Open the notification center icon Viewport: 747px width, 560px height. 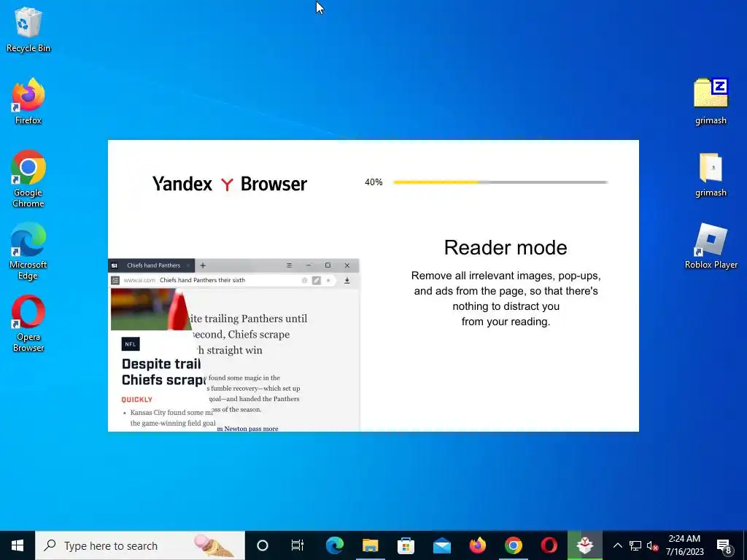[724, 546]
